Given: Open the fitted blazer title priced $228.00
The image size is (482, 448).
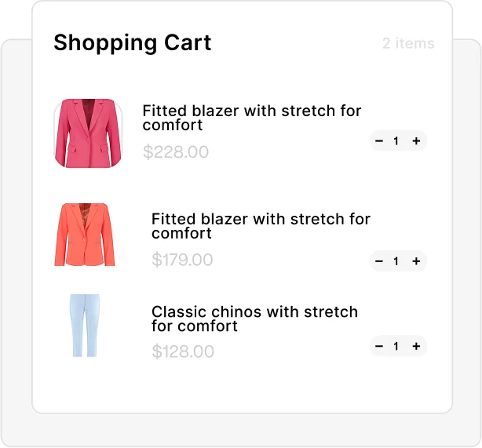Looking at the screenshot, I should click(251, 118).
